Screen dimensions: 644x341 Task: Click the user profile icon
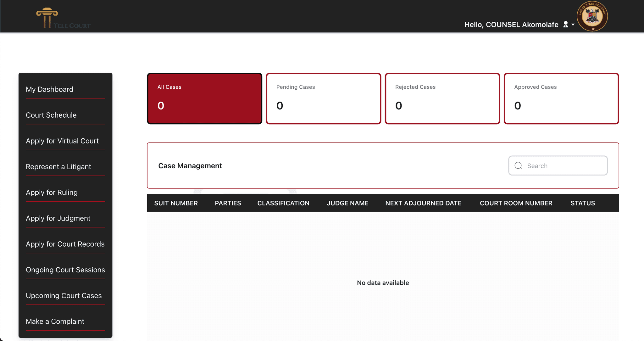(566, 25)
